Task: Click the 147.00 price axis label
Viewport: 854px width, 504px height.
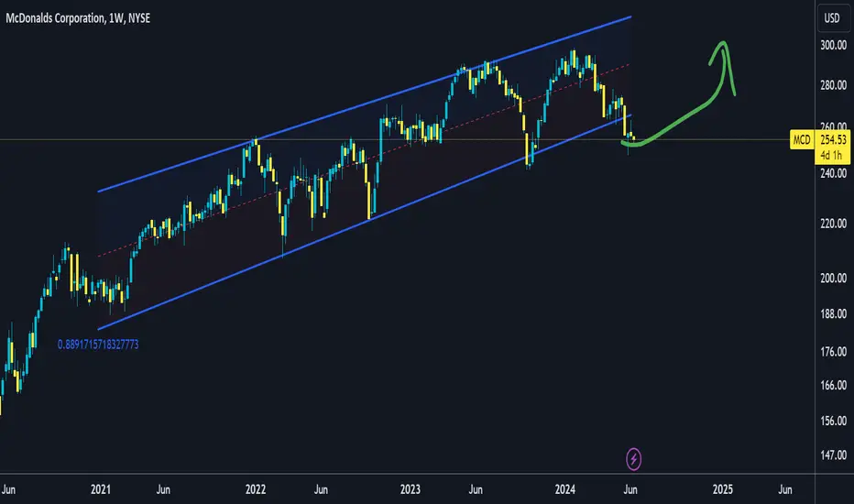Action: (x=833, y=455)
